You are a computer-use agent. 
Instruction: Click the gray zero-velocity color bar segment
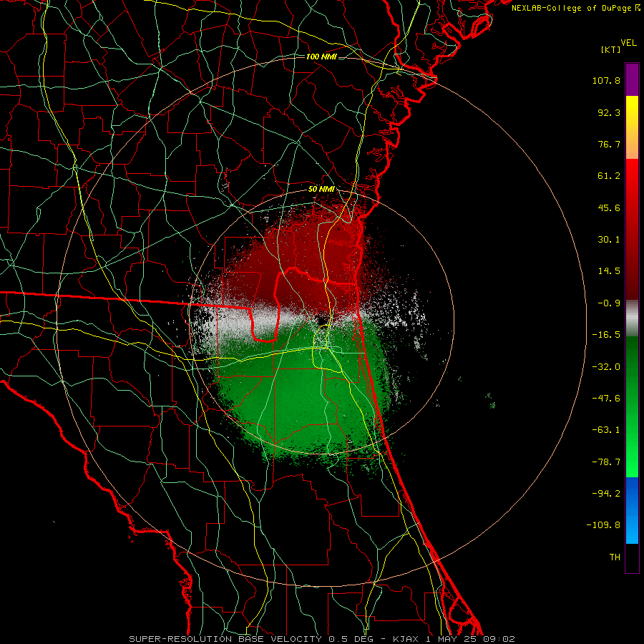point(632,318)
